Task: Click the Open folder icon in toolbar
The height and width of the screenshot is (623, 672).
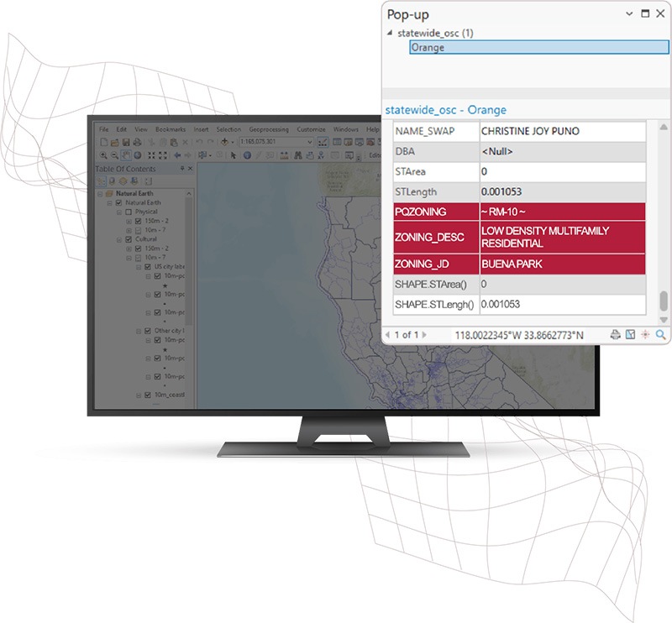Action: (114, 142)
